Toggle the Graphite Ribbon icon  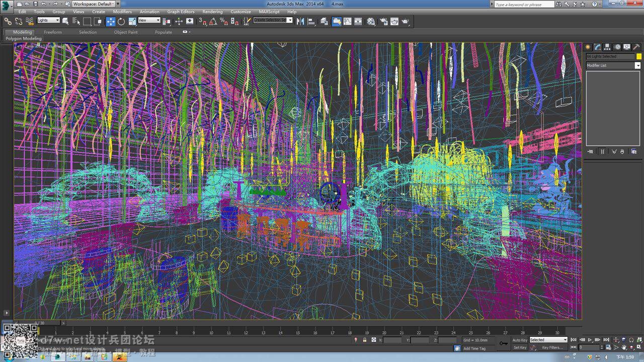tap(337, 21)
